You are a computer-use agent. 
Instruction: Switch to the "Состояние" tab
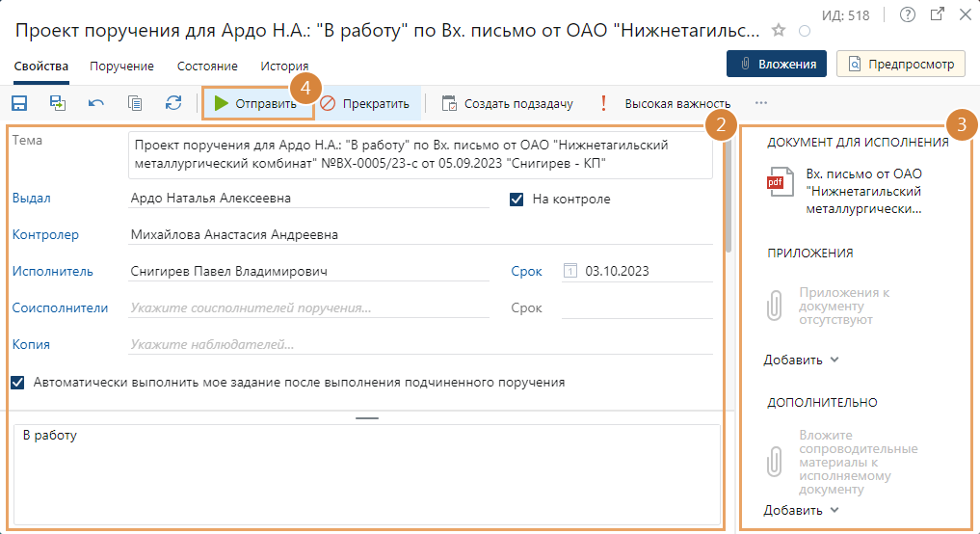(207, 67)
